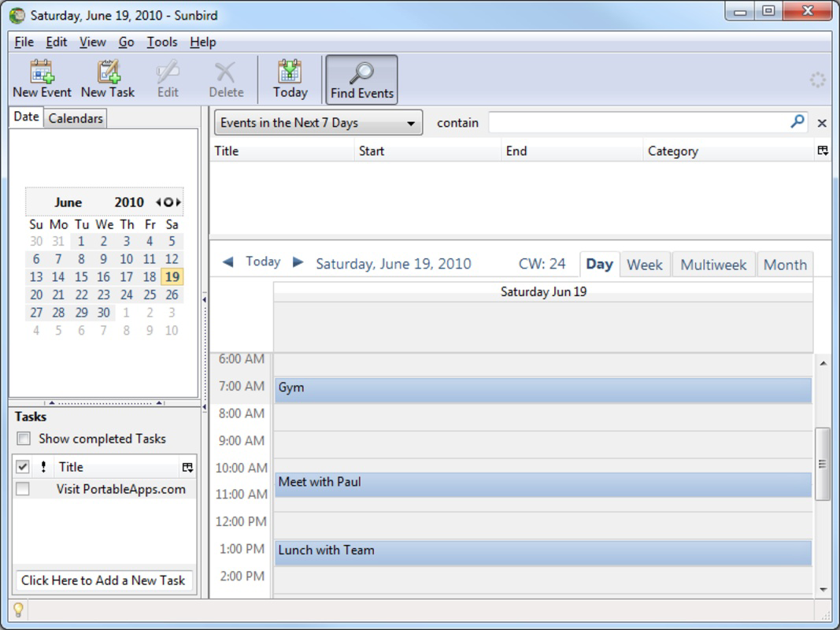840x630 pixels.
Task: Click Here to Add a New Task
Action: 103,580
